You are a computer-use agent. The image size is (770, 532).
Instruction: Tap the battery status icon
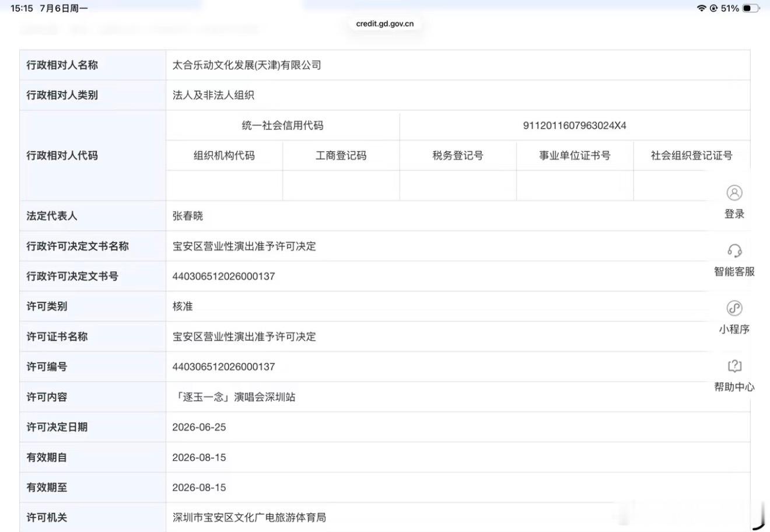coord(751,8)
